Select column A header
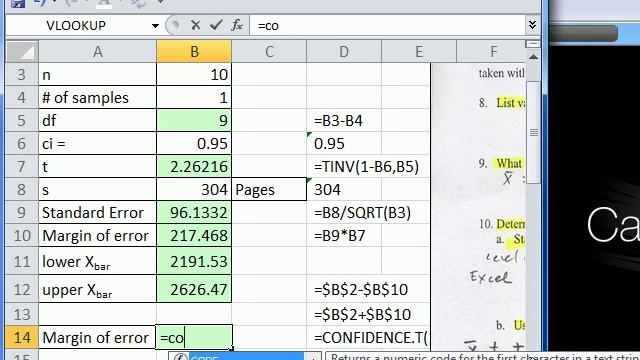 98,51
